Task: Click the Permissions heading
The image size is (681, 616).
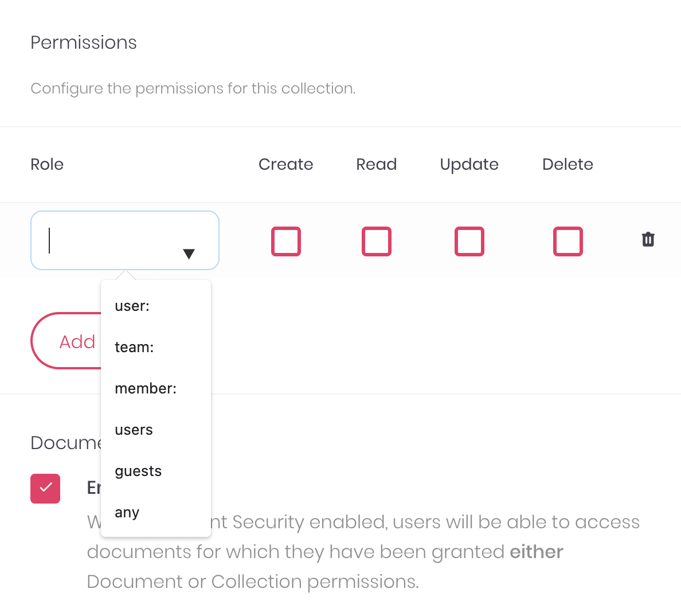Action: [83, 42]
